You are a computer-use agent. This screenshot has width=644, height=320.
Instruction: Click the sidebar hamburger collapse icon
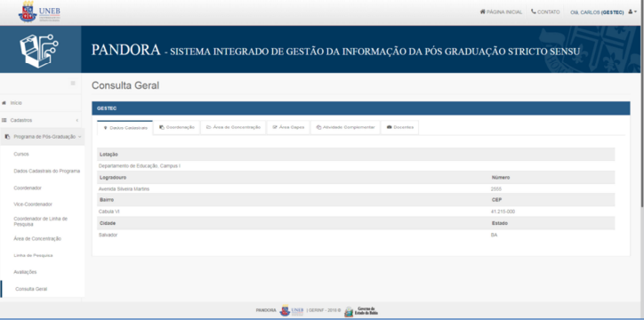(x=73, y=84)
